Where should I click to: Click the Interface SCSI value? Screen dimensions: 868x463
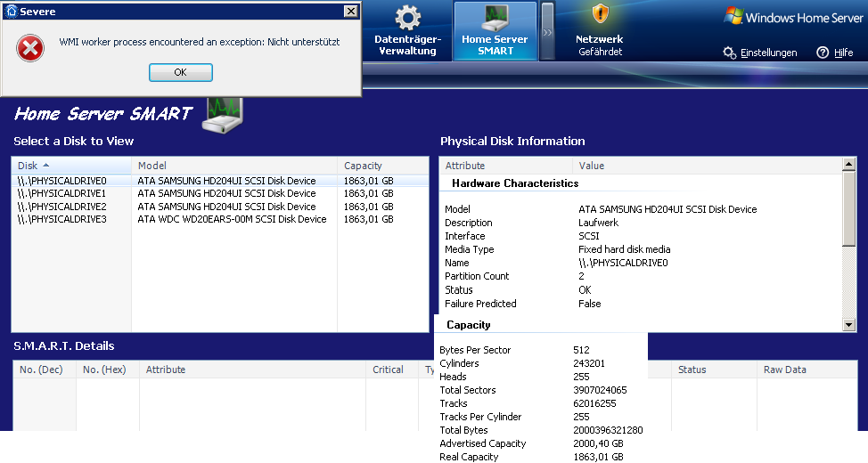click(x=589, y=236)
